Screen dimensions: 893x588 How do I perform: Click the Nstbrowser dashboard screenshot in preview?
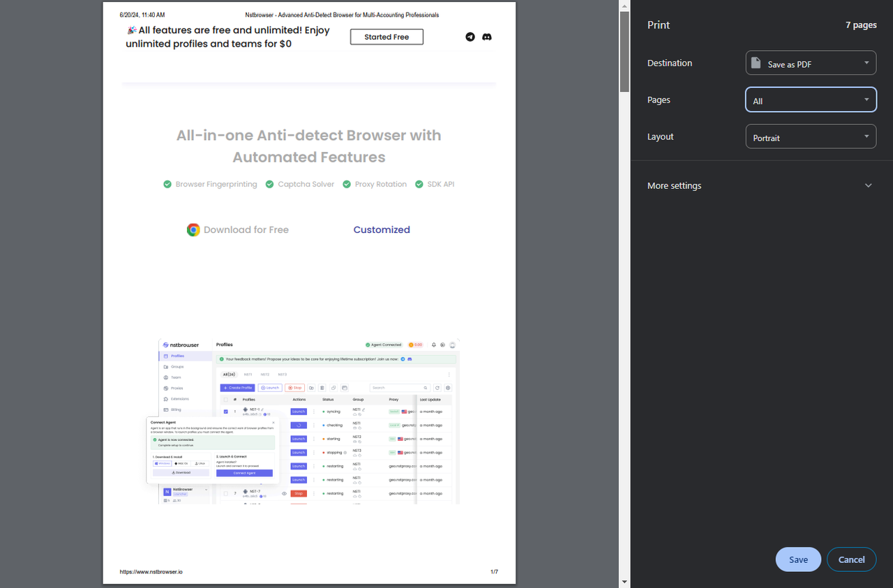(x=309, y=421)
